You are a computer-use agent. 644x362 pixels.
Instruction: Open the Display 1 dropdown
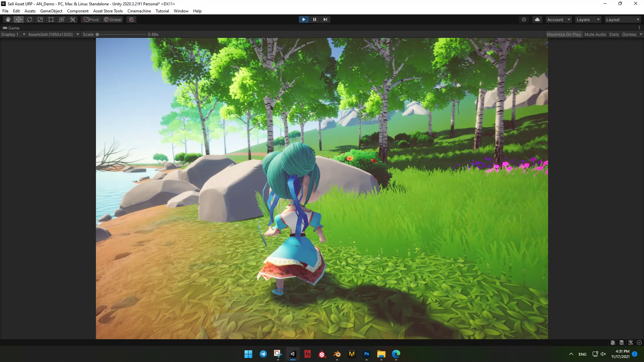13,34
